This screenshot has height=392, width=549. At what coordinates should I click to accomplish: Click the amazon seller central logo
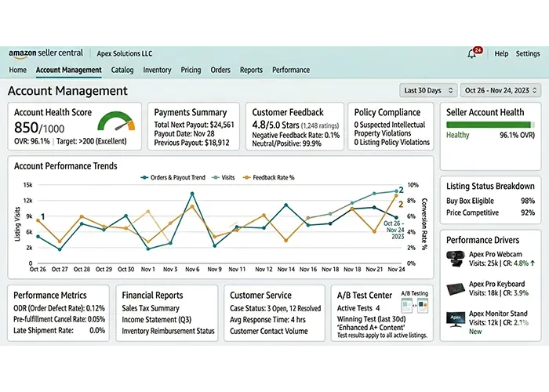pos(45,53)
